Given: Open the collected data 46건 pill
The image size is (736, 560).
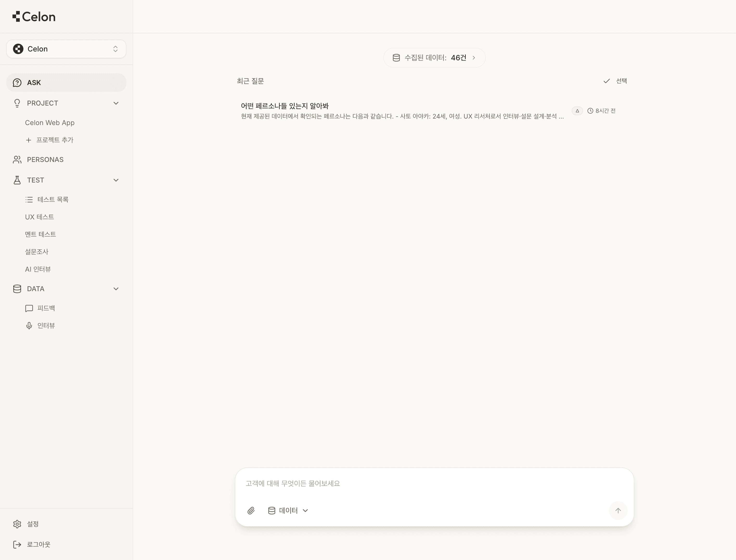Looking at the screenshot, I should point(434,58).
